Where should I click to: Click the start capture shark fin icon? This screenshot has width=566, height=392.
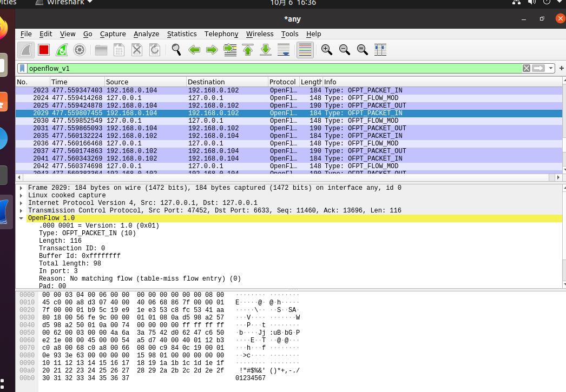26,50
